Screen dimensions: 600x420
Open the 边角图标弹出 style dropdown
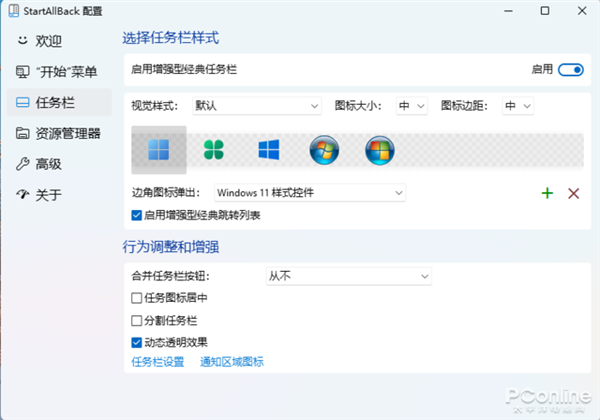(x=309, y=192)
